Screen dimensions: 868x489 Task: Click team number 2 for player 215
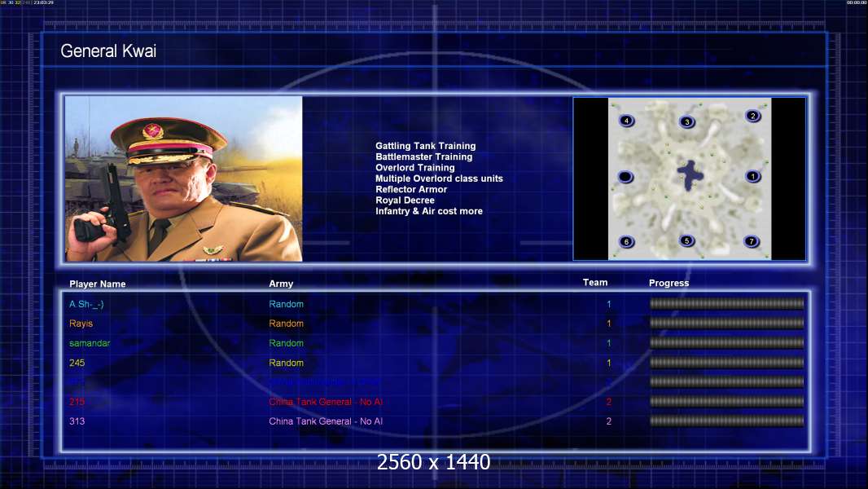tap(608, 402)
